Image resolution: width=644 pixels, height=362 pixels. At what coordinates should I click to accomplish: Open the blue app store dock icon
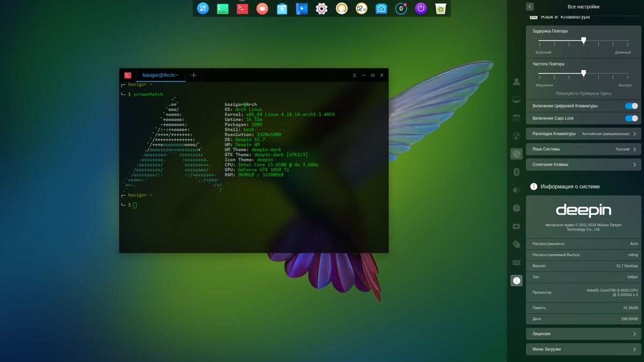pos(282,8)
